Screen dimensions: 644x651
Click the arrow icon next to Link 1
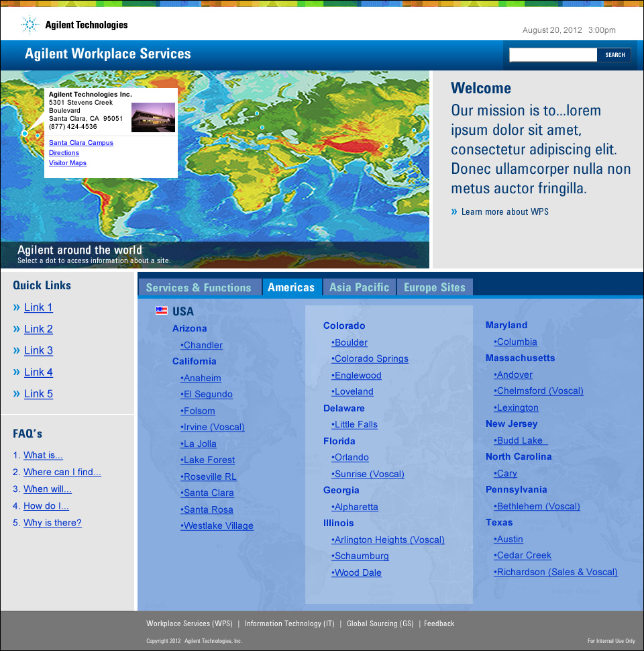pyautogui.click(x=17, y=307)
